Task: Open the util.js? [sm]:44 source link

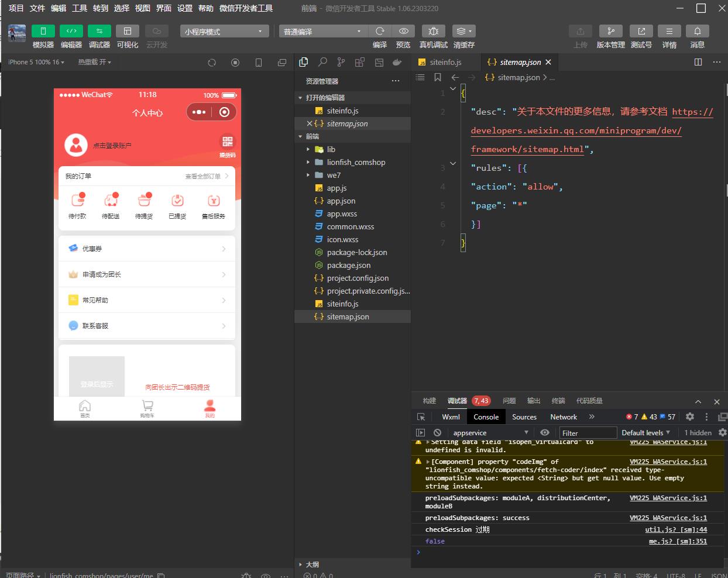Action: 676,529
